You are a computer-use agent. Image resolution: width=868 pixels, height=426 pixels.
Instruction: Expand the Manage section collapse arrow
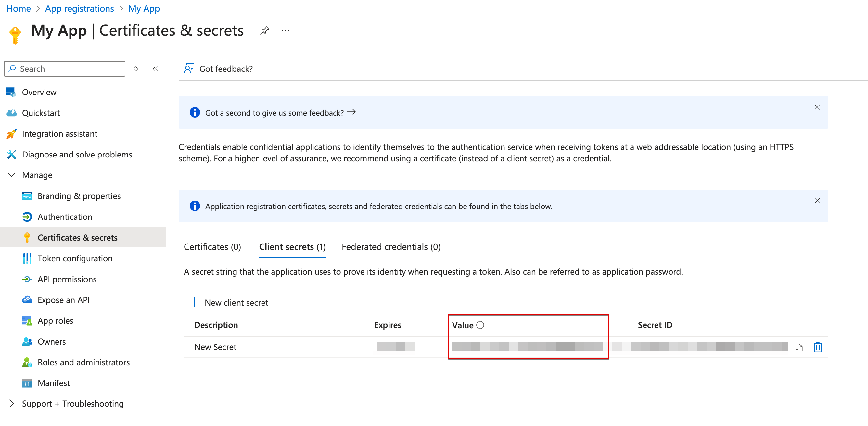pos(10,175)
